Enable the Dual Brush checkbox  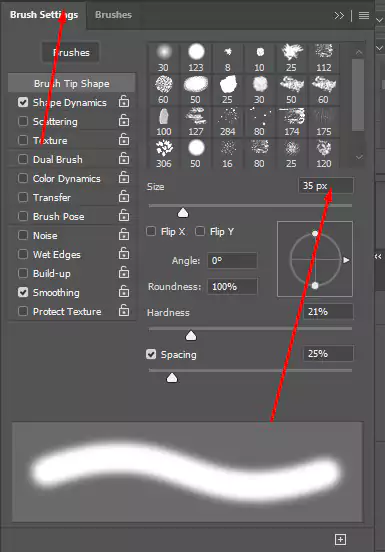pyautogui.click(x=23, y=159)
